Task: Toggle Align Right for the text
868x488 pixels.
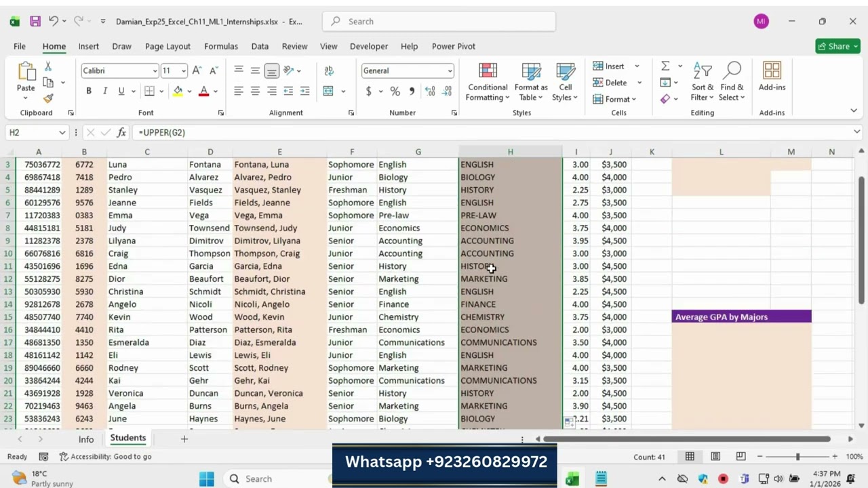Action: [271, 91]
